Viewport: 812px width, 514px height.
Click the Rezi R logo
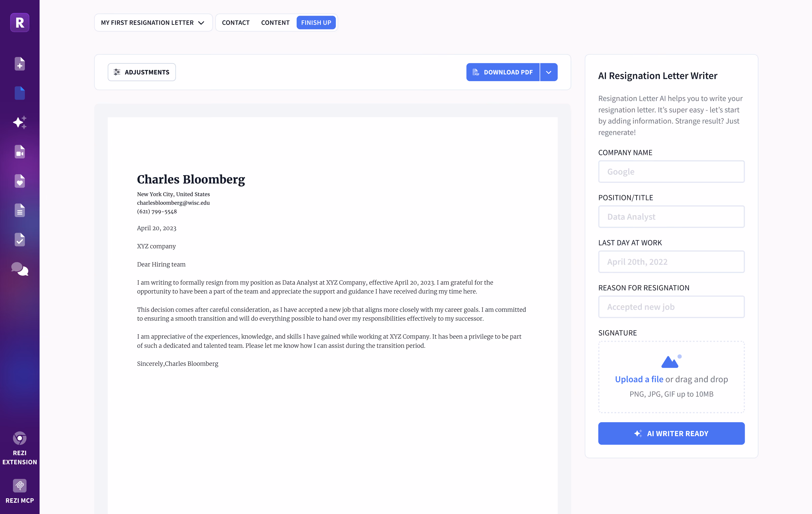tap(20, 23)
